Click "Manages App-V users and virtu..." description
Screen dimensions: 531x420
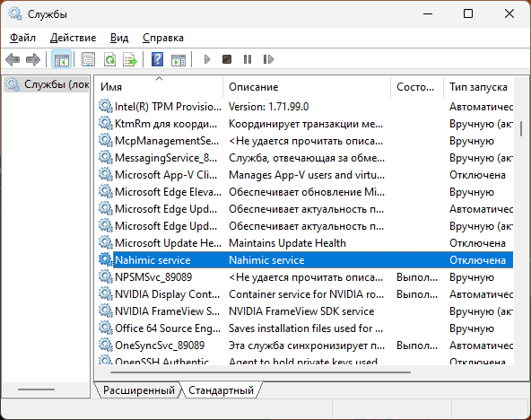click(x=307, y=175)
